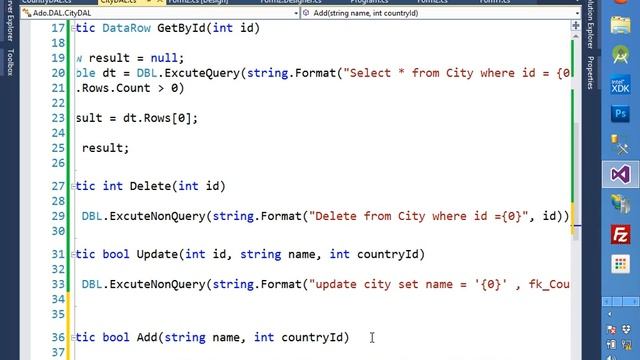Click 'result = null;' on line 19
640x360 pixels.
(x=136, y=58)
